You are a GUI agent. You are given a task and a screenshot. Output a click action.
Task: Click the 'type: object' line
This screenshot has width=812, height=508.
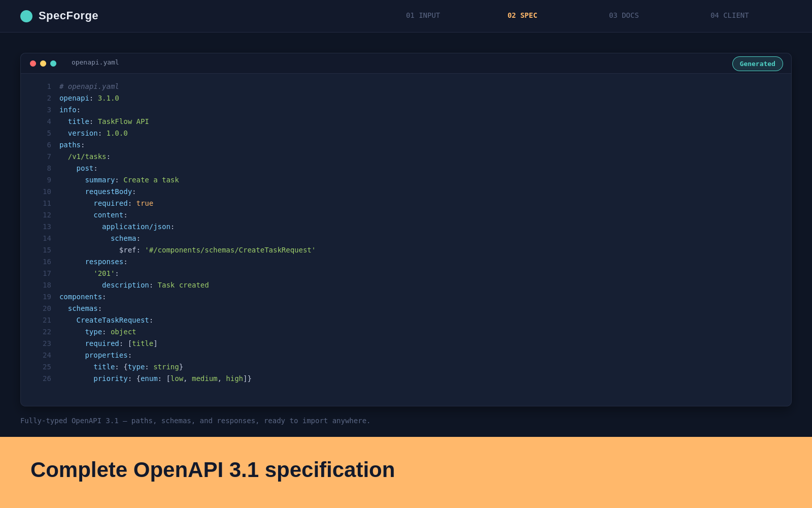111,332
